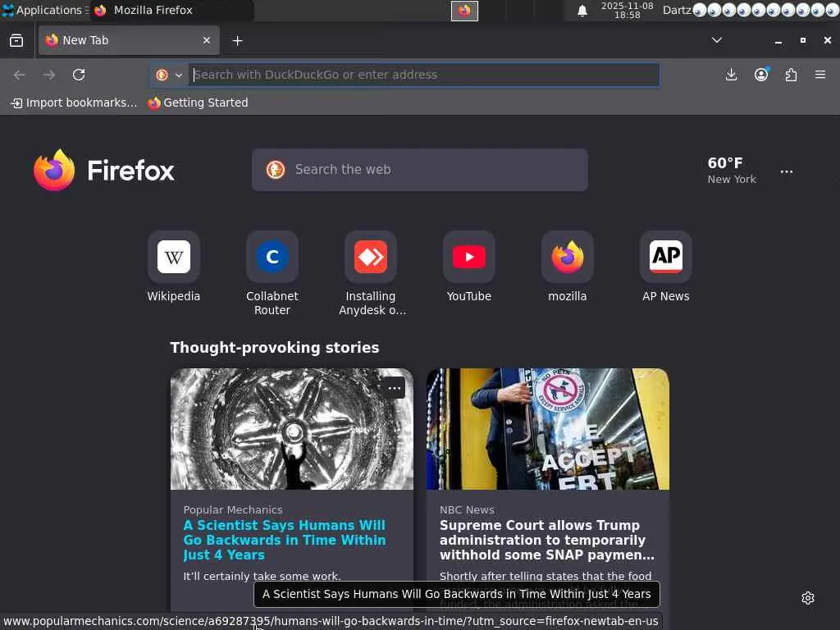The image size is (840, 630).
Task: Click Import bookmarks in bookmarks bar
Action: [x=74, y=103]
